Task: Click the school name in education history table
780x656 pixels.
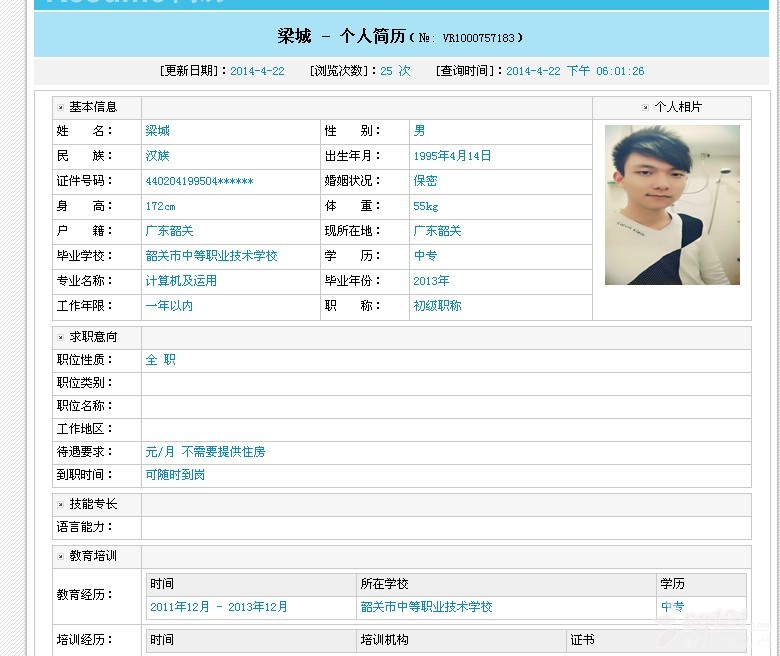Action: click(x=426, y=607)
